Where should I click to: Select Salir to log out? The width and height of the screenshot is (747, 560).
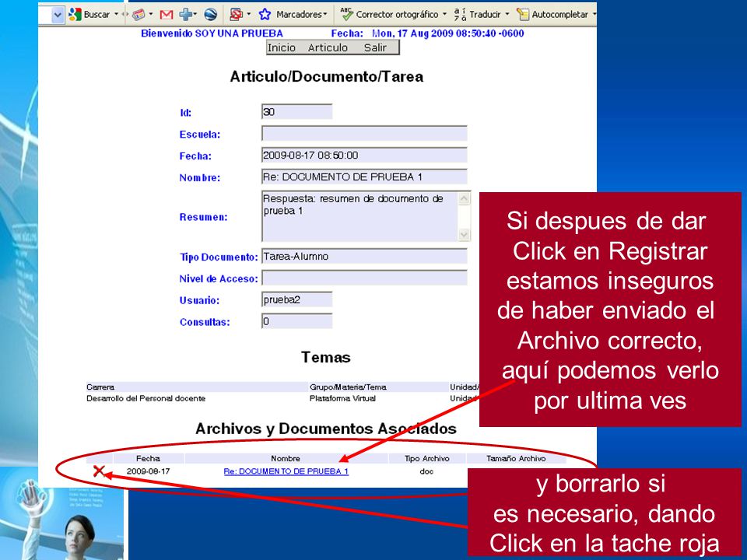[x=375, y=47]
